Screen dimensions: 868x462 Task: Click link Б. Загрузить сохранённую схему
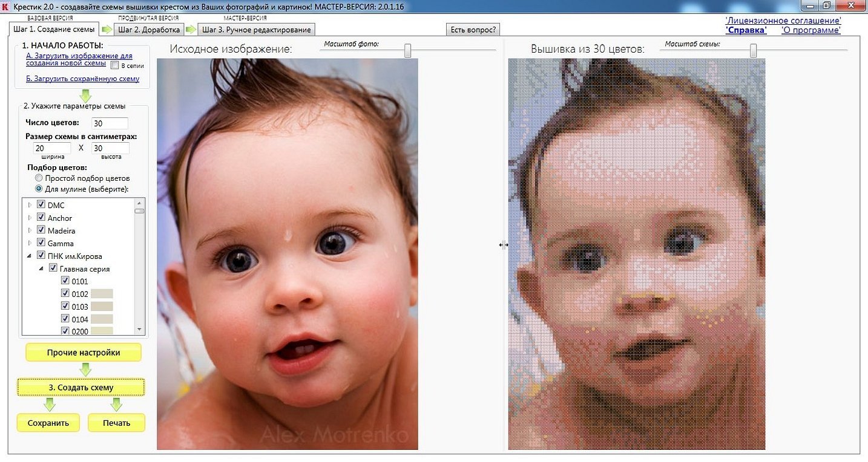[82, 79]
